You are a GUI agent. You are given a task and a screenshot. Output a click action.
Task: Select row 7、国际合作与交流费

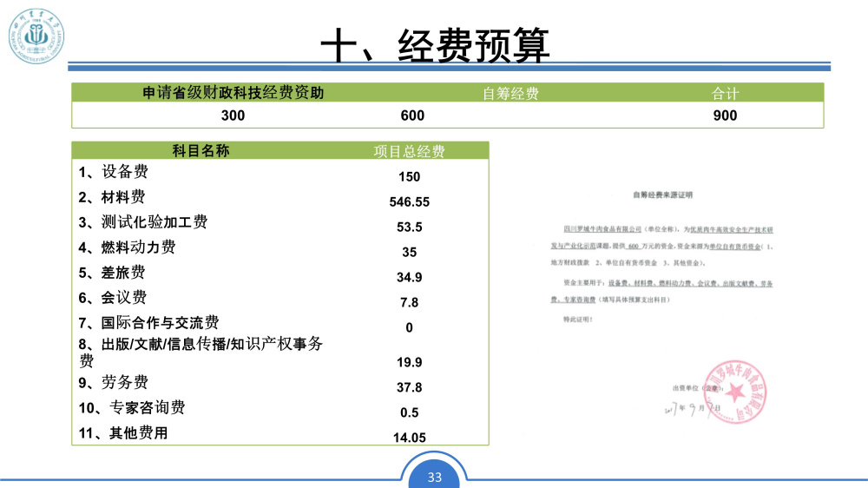(149, 322)
